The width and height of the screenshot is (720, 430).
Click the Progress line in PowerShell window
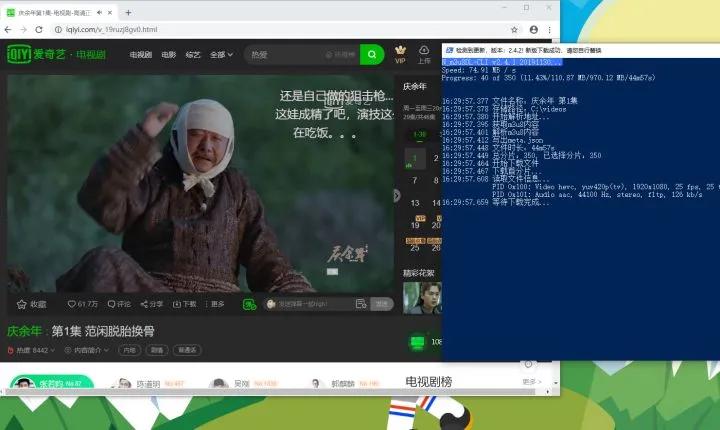click(548, 78)
